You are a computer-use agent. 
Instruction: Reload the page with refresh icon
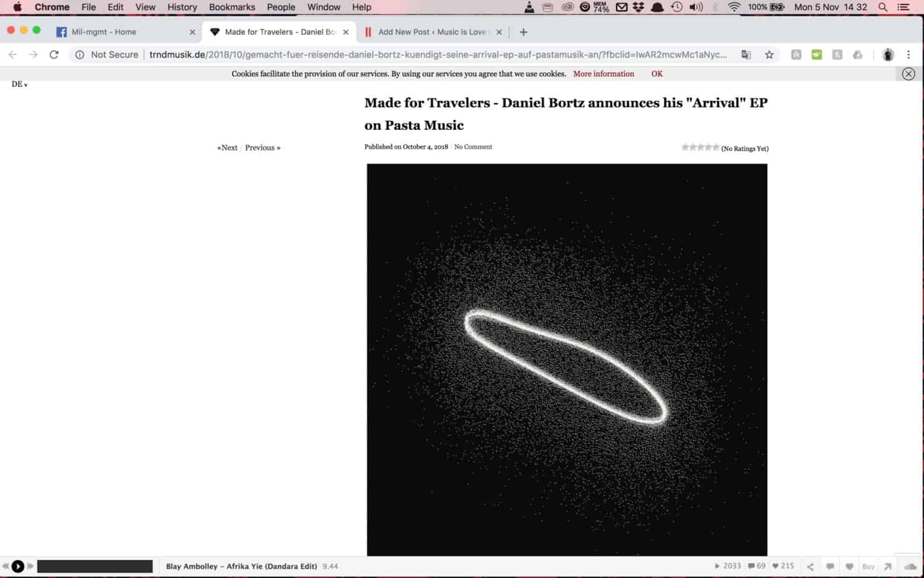54,55
